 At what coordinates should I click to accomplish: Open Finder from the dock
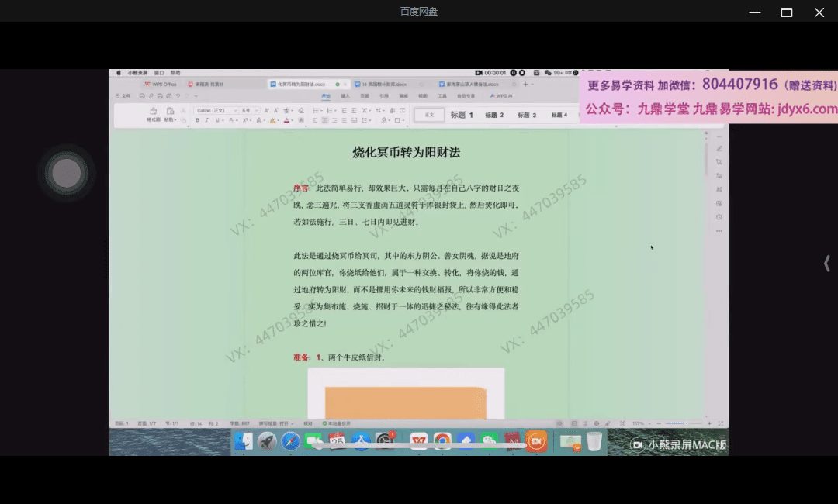click(244, 441)
